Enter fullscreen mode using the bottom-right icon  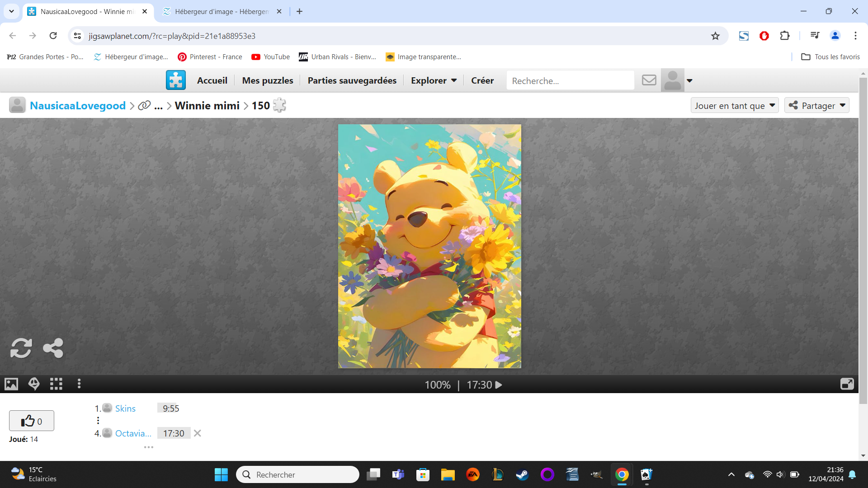click(847, 384)
